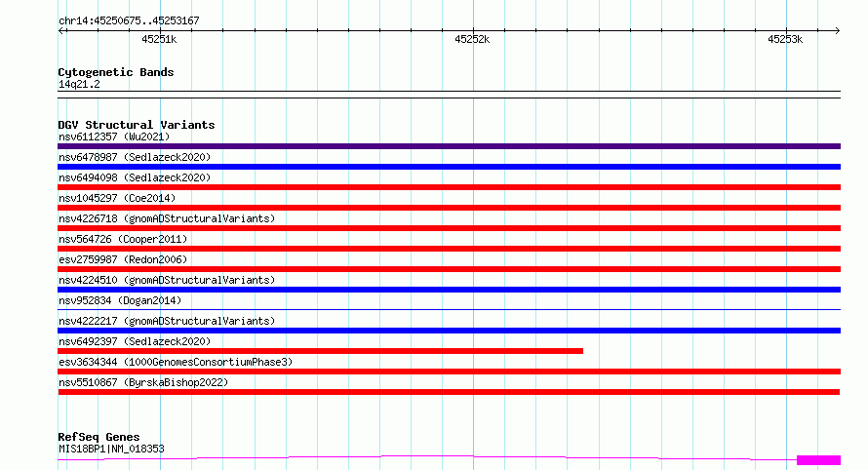Select the nsv4224510 (gnomADStructuralVariants) label
868x470 pixels.
pos(167,280)
